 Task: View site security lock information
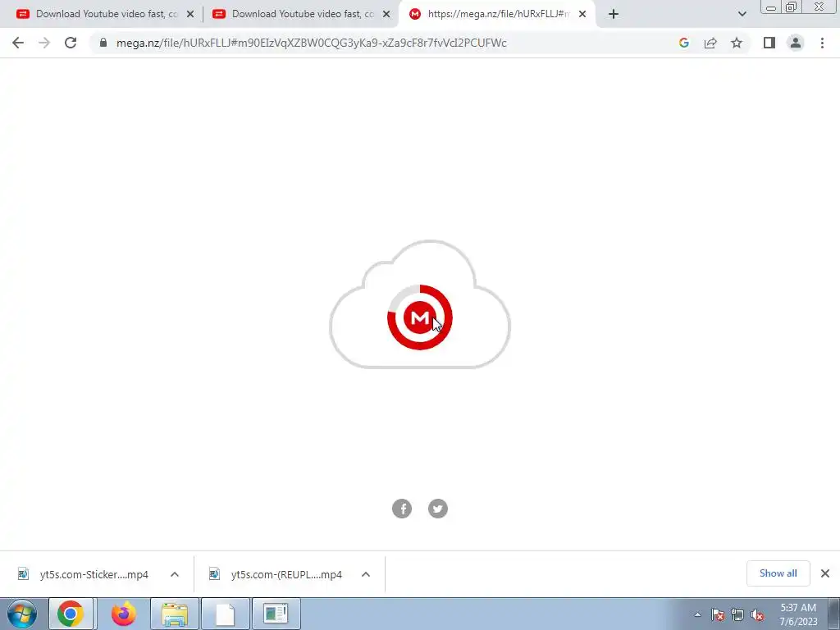coord(103,43)
